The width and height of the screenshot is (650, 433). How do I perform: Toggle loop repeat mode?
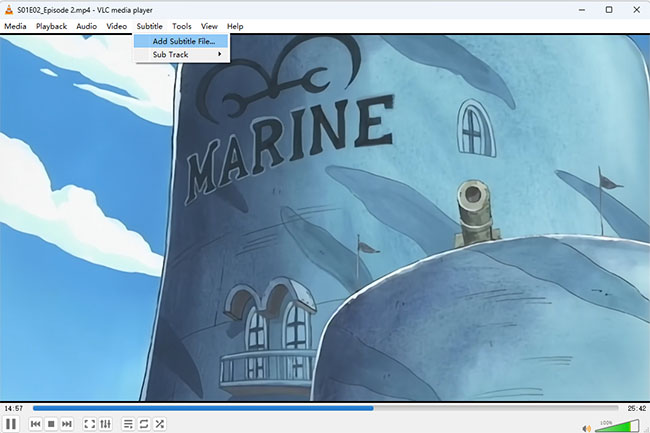(144, 424)
